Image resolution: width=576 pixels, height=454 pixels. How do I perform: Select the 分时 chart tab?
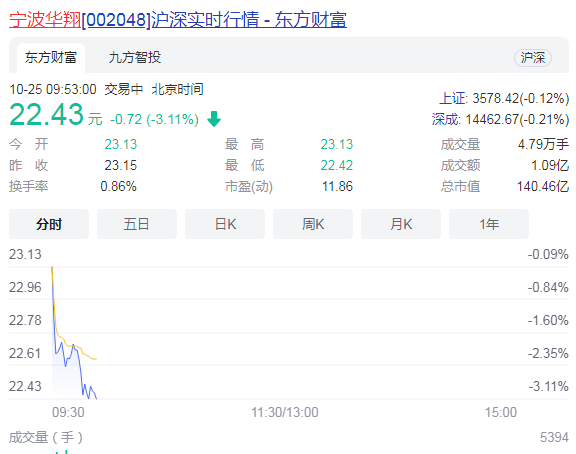[x=49, y=224]
